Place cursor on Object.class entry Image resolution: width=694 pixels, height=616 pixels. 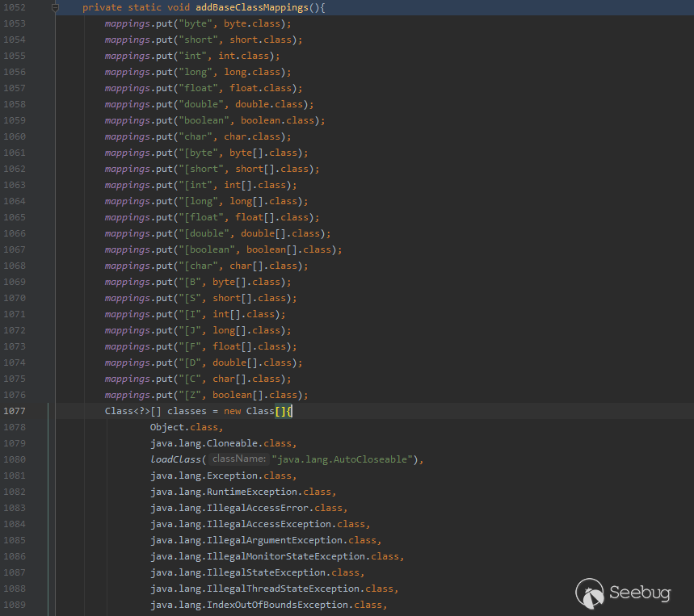(x=186, y=427)
